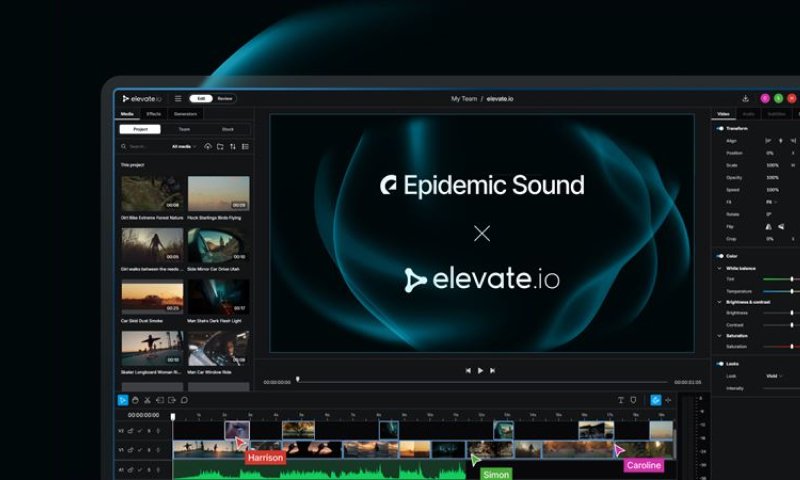800x480 pixels.
Task: Collapse the Saturation group
Action: pos(720,336)
